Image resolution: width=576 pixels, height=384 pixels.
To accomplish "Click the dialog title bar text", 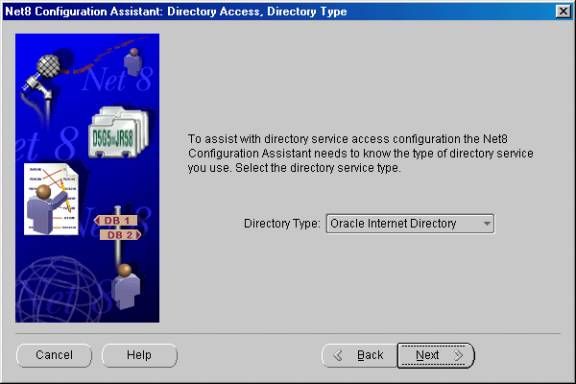I will pyautogui.click(x=176, y=11).
